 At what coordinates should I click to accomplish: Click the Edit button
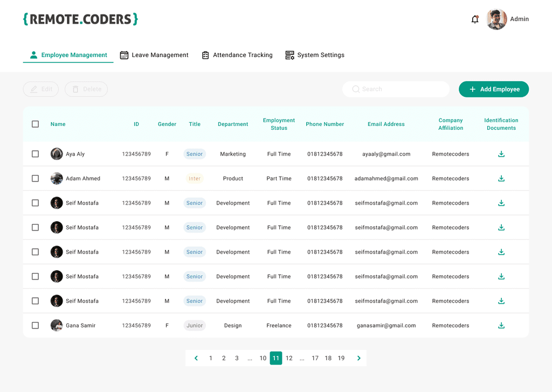click(x=41, y=89)
